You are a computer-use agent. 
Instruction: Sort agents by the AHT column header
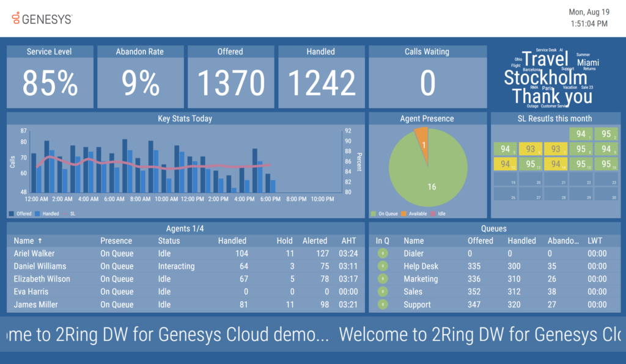pyautogui.click(x=348, y=241)
